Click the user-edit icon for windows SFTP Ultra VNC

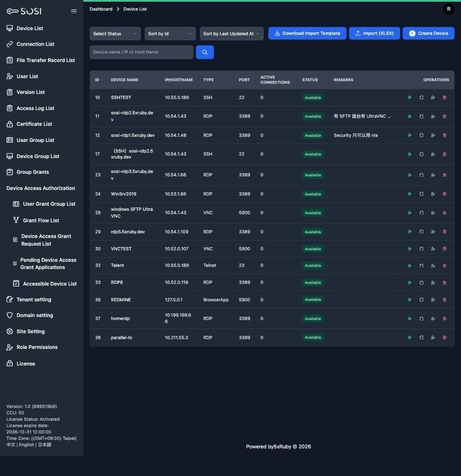(x=433, y=212)
